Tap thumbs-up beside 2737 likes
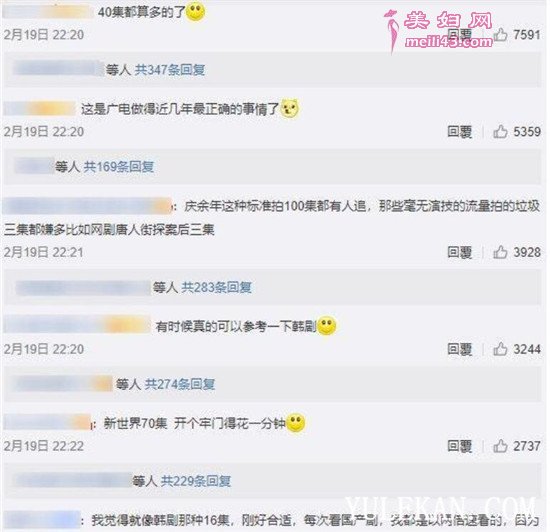 501,446
